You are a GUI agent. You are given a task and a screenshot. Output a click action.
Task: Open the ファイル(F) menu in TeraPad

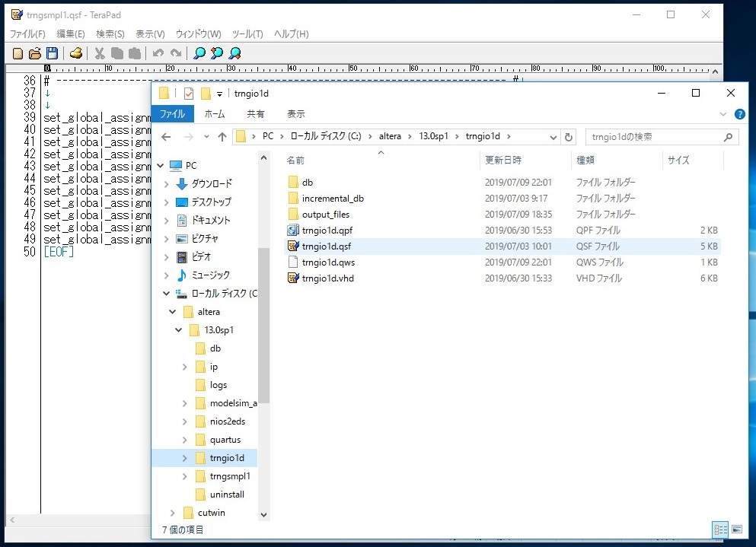[x=27, y=33]
